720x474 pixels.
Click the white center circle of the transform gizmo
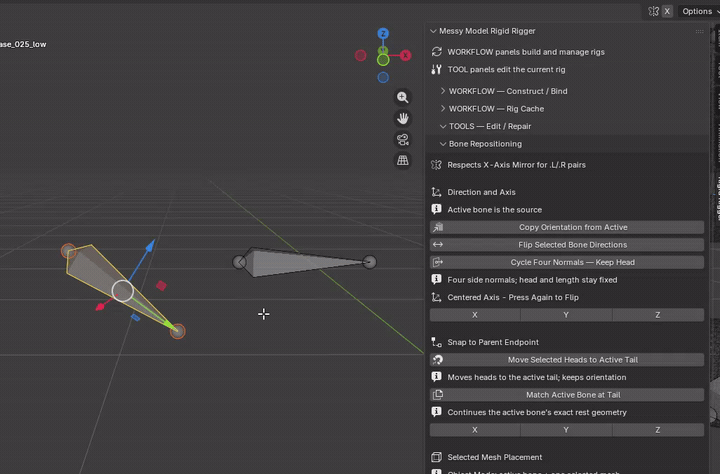point(123,291)
